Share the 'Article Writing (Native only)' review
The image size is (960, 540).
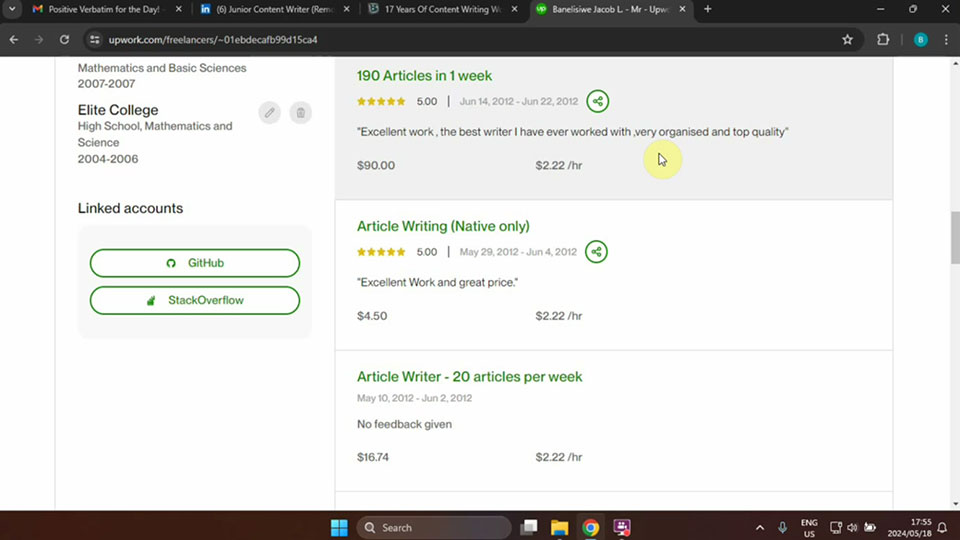coord(596,252)
